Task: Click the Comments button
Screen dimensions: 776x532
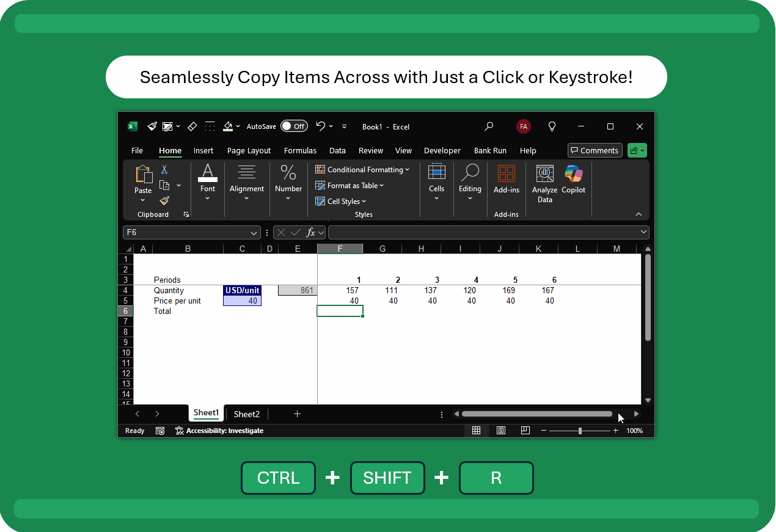Action: pos(595,151)
